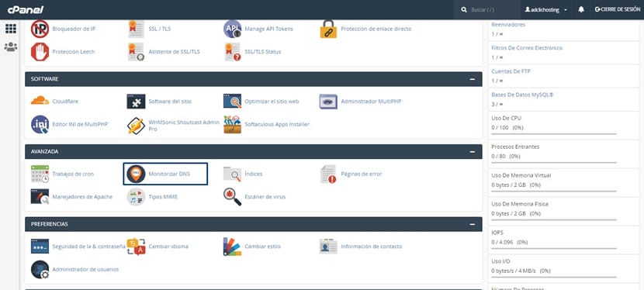Click the Uso De CPU progress bar
Viewport: 644px width, 290px height.
(x=554, y=133)
